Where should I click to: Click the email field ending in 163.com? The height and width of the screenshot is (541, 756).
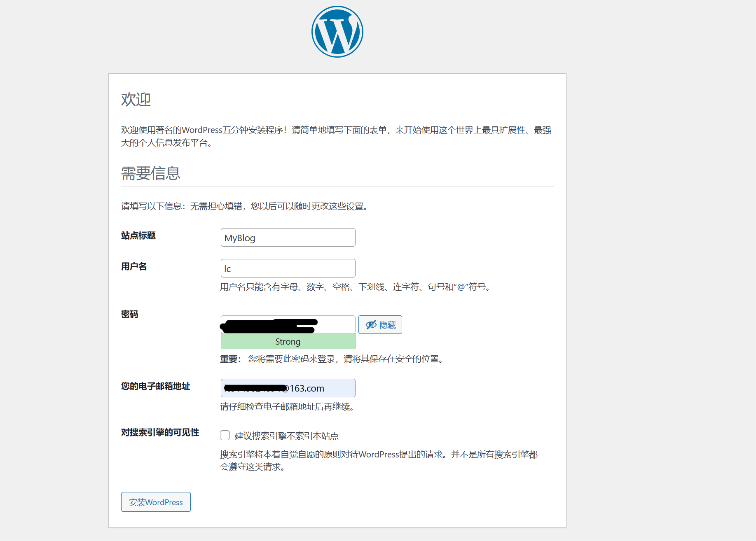pos(288,388)
